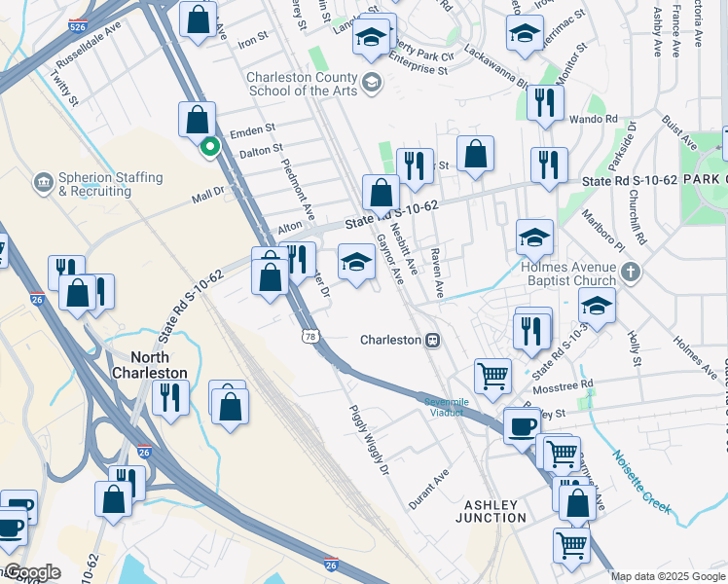
Task: Click the green circle marker near Dalton St
Action: tap(209, 149)
